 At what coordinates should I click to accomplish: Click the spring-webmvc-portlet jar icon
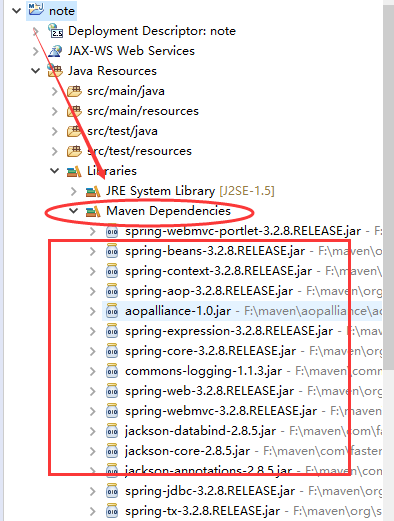coord(112,231)
